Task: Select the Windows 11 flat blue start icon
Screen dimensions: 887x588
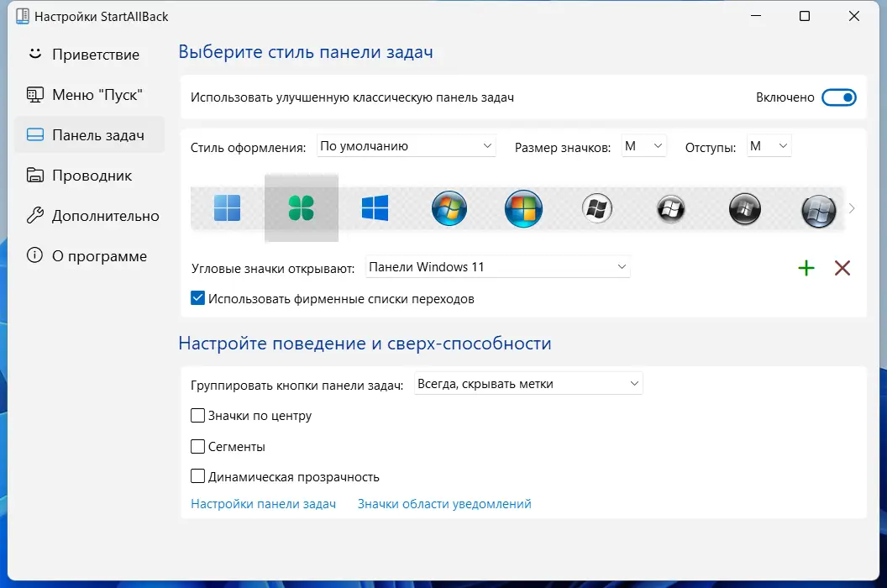Action: pyautogui.click(x=228, y=208)
